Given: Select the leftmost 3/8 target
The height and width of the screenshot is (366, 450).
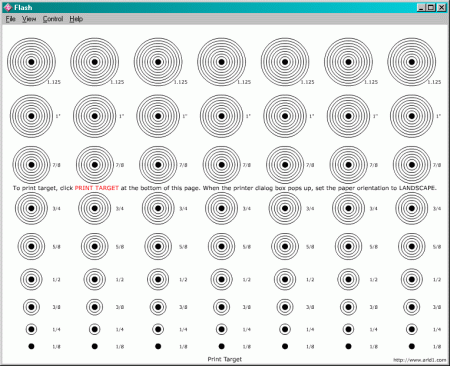Looking at the screenshot, I should [31, 307].
